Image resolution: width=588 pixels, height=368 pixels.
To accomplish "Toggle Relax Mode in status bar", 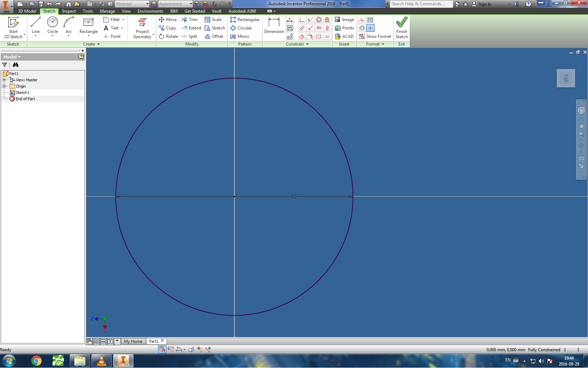I will tap(208, 349).
